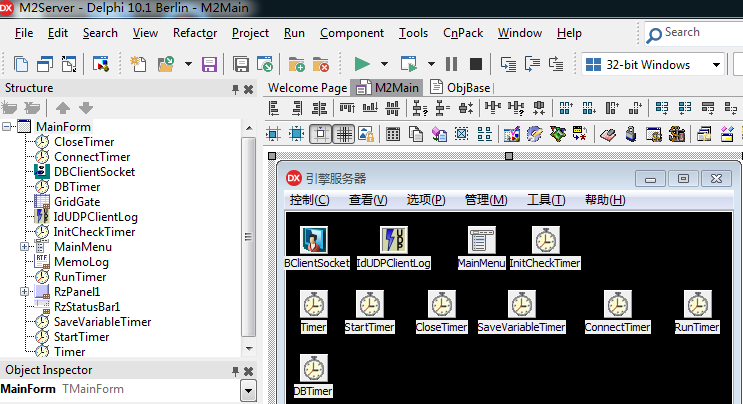Click the copy components pages icon
Viewport: 743px width, 404px height.
[416, 135]
